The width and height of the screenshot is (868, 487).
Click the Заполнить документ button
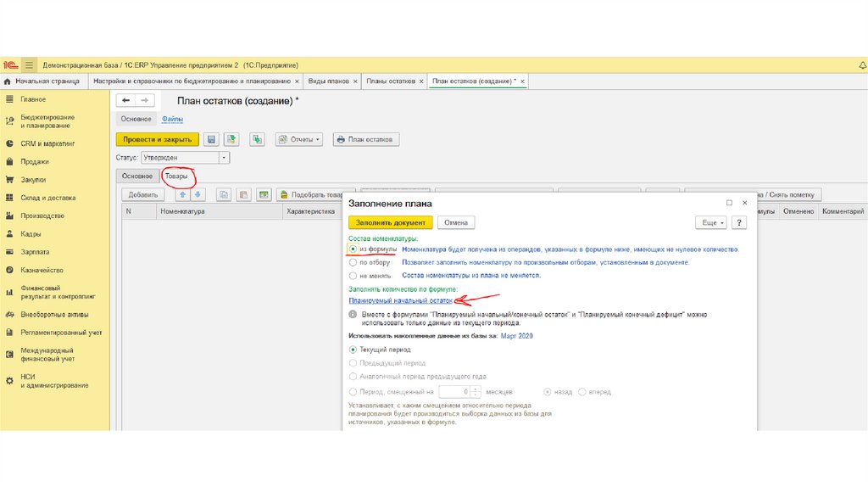[x=391, y=222]
